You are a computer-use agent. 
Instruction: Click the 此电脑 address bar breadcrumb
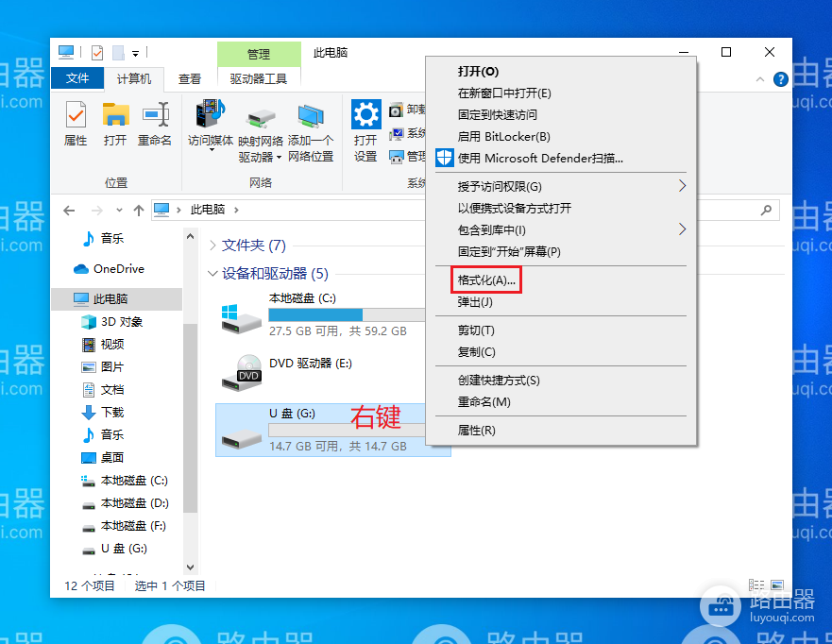coord(208,210)
